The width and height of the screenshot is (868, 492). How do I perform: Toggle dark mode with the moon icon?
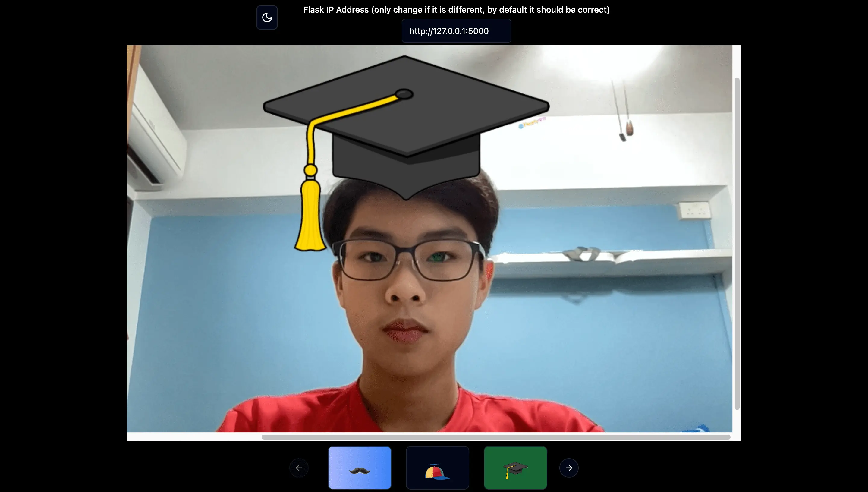click(x=267, y=17)
